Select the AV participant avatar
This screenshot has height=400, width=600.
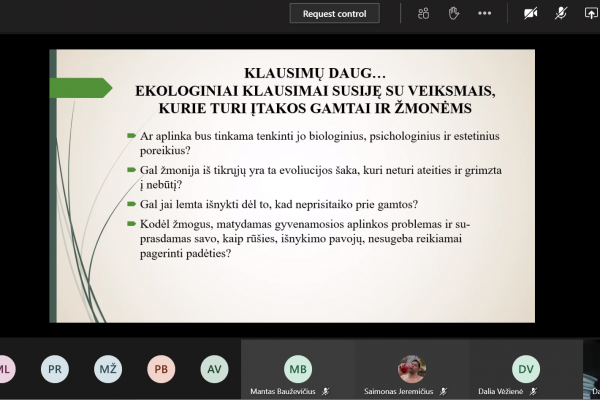pyautogui.click(x=214, y=369)
